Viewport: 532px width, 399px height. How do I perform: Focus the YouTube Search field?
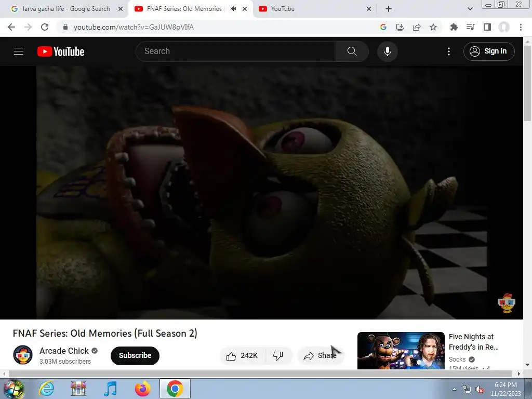236,51
